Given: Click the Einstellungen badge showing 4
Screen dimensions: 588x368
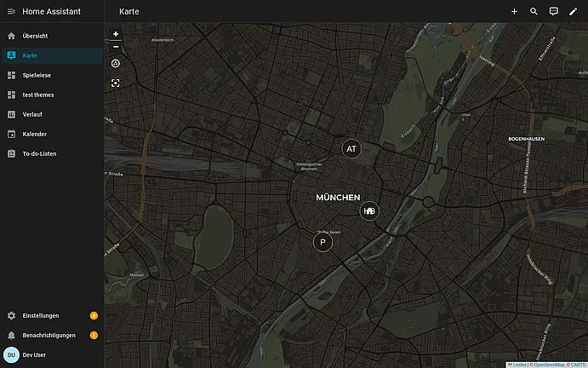Looking at the screenshot, I should [94, 316].
